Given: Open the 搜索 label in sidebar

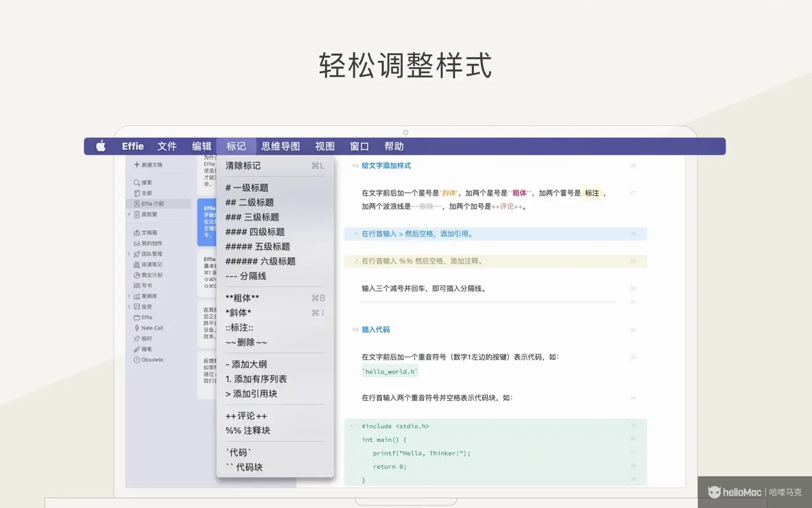Looking at the screenshot, I should coord(147,183).
